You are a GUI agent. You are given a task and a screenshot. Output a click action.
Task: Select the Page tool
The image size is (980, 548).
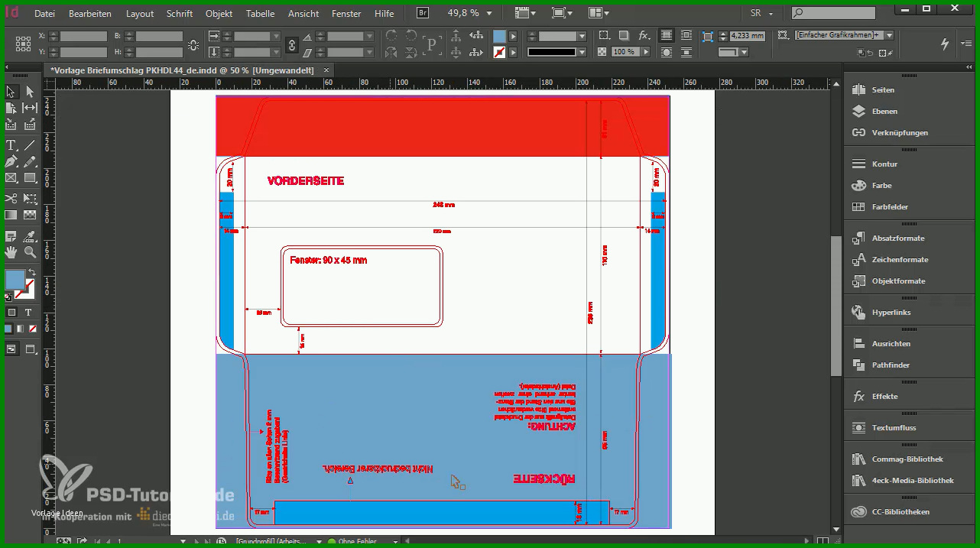(x=11, y=109)
